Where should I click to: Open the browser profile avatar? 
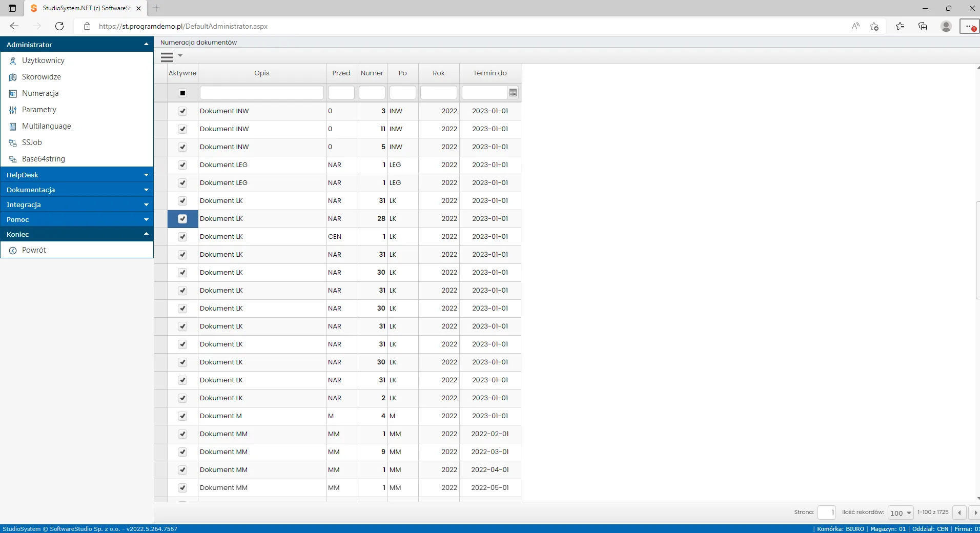946,26
